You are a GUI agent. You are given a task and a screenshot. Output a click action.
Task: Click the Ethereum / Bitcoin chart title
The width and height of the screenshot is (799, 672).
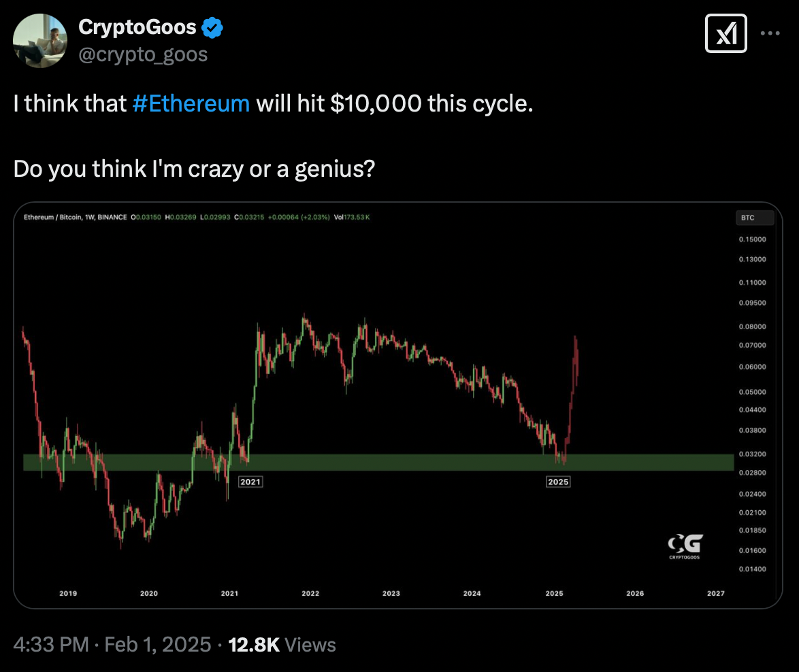(x=76, y=218)
